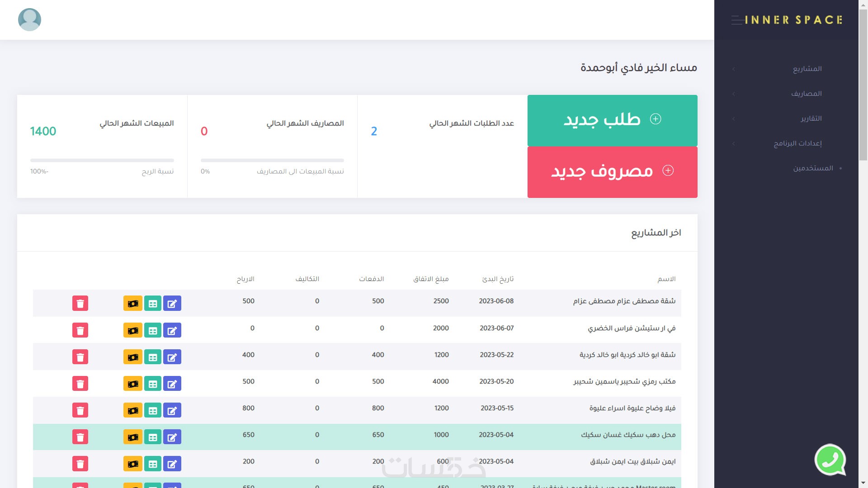The height and width of the screenshot is (488, 868).
Task: Click the delete icon for شقة مصطفى عزام row
Action: point(80,303)
